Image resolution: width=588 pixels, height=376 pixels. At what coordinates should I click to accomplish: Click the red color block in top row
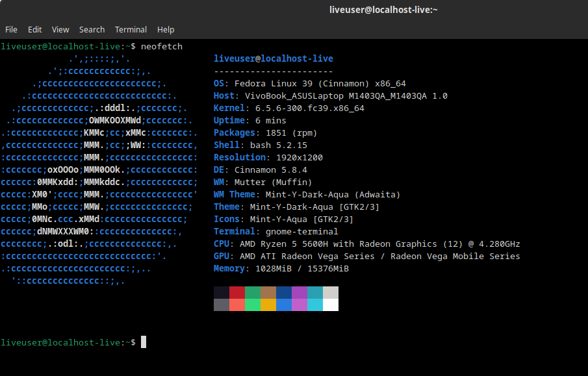click(x=237, y=293)
